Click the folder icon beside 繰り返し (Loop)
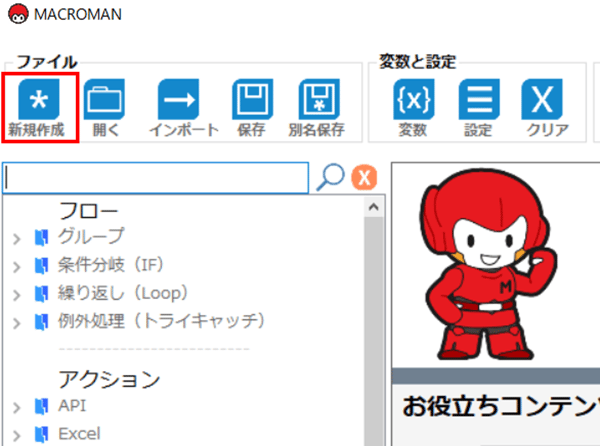600x446 pixels. 41,294
